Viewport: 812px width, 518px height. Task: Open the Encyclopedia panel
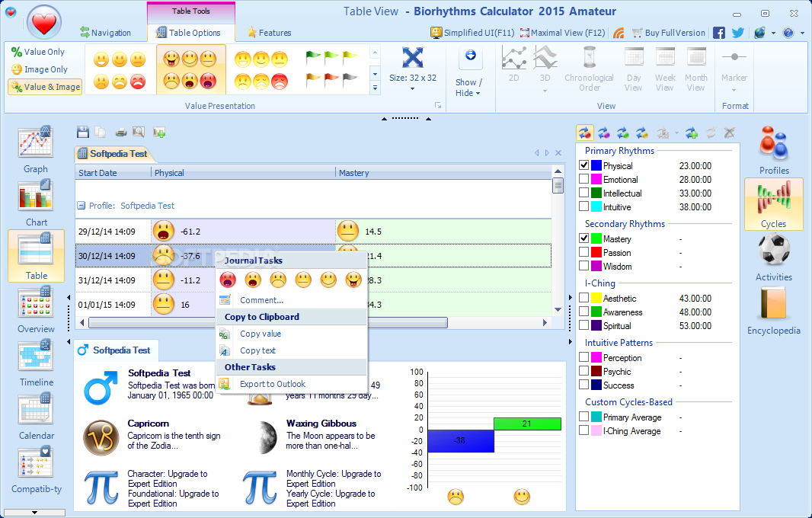774,311
